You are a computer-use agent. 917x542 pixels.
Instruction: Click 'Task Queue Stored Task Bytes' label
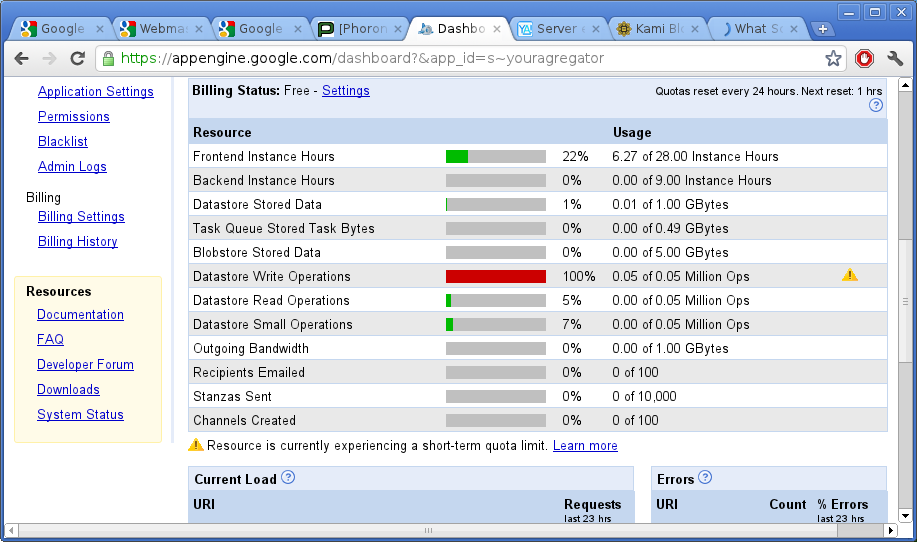(x=284, y=229)
